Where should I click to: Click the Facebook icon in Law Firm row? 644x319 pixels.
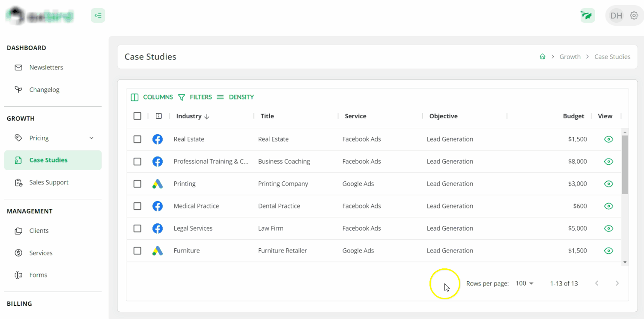pos(158,229)
